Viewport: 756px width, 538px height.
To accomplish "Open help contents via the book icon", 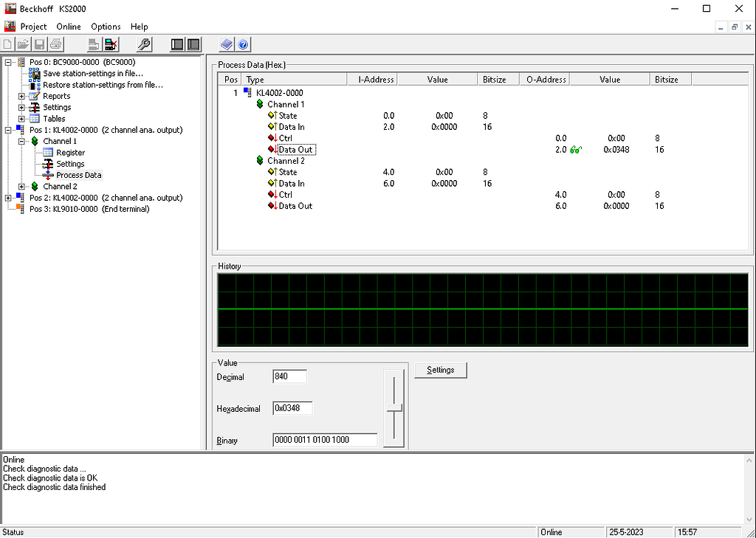I will [x=226, y=44].
